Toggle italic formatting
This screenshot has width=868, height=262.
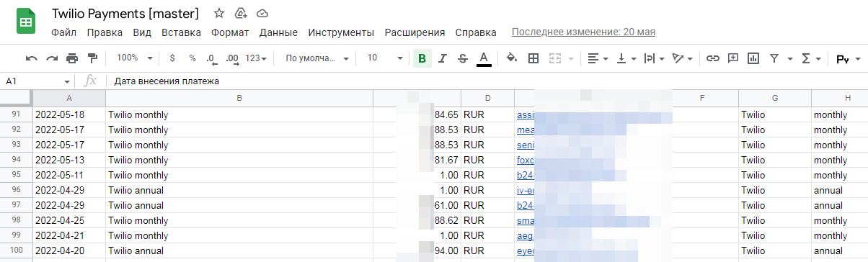(443, 58)
